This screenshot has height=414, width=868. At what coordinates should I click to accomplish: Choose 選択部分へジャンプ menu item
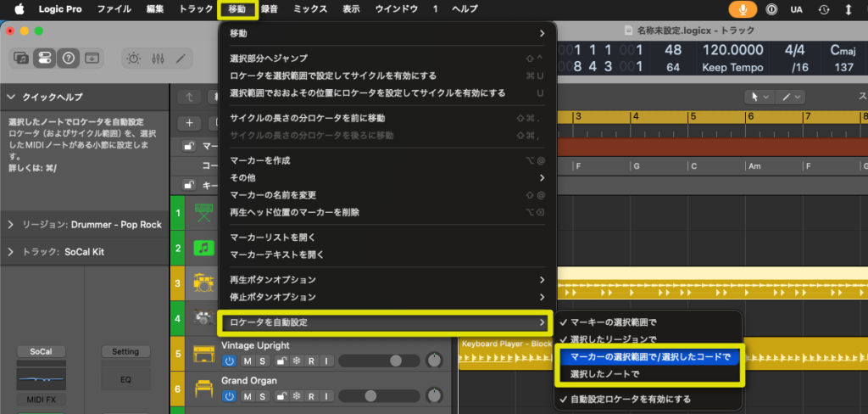[x=387, y=59]
